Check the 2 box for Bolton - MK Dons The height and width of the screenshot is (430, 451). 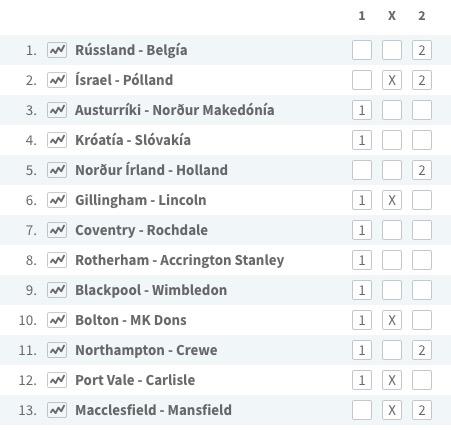422,320
